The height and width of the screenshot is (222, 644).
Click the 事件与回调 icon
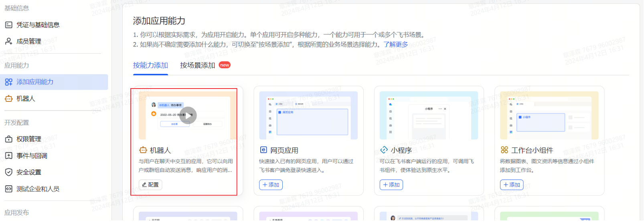(8, 156)
